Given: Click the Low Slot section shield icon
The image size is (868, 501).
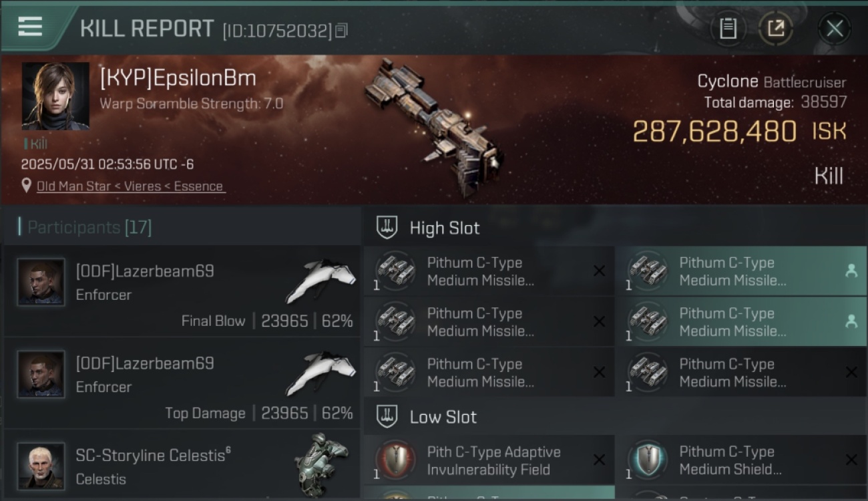Looking at the screenshot, I should [x=387, y=417].
